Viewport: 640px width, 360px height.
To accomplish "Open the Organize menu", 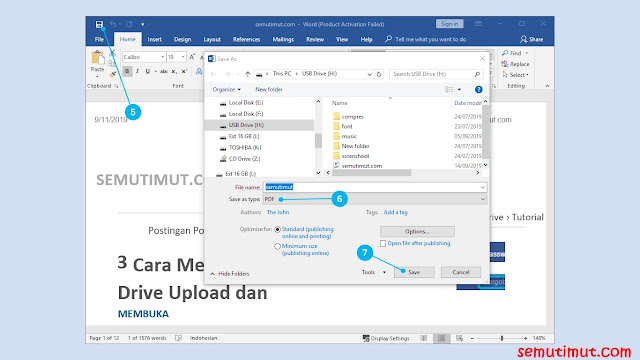I will coord(227,89).
